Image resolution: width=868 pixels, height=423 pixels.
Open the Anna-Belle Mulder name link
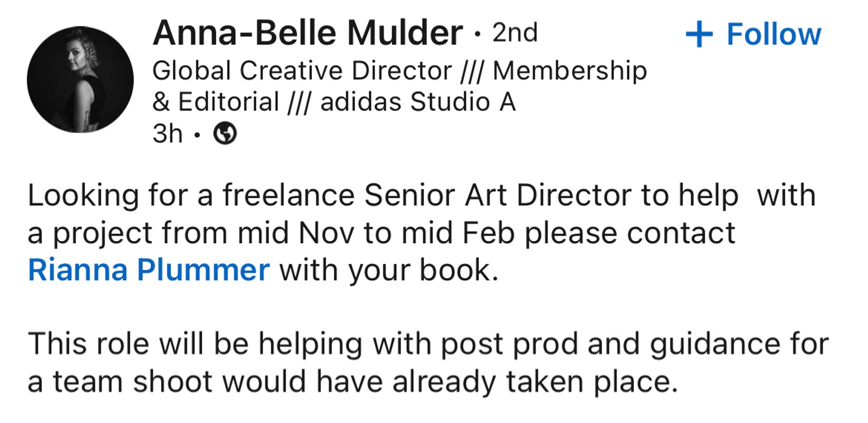click(x=308, y=33)
